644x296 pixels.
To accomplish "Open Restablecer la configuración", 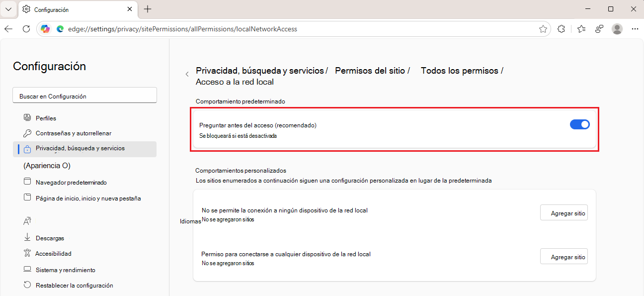I will 84,286.
